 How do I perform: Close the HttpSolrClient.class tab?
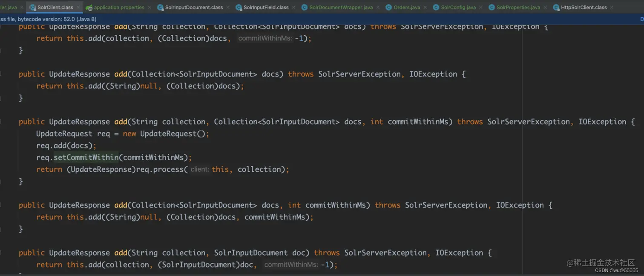[x=612, y=7]
